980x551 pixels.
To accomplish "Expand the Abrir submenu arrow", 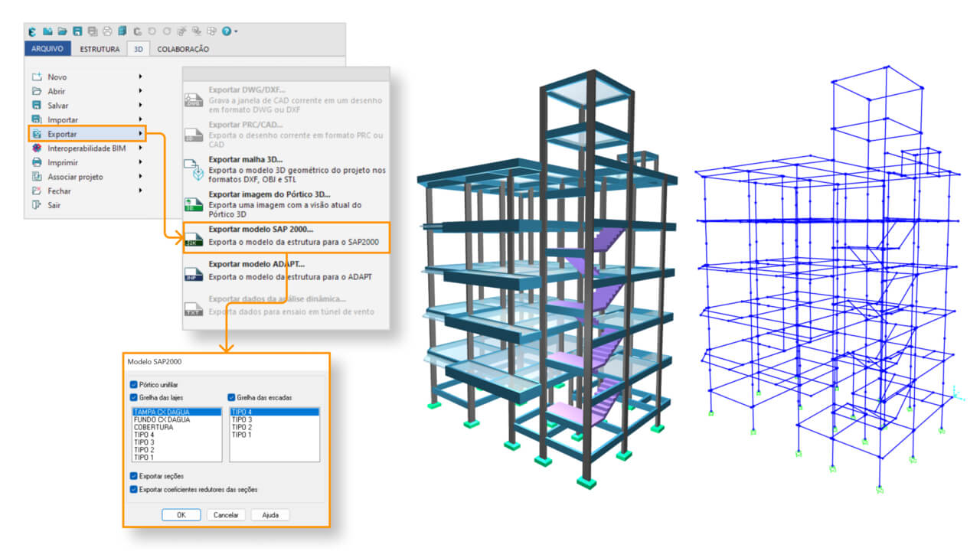I will point(141,91).
